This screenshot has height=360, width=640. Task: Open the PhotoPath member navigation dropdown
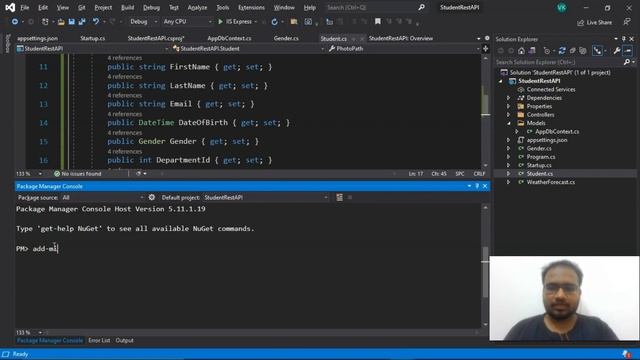tap(404, 49)
